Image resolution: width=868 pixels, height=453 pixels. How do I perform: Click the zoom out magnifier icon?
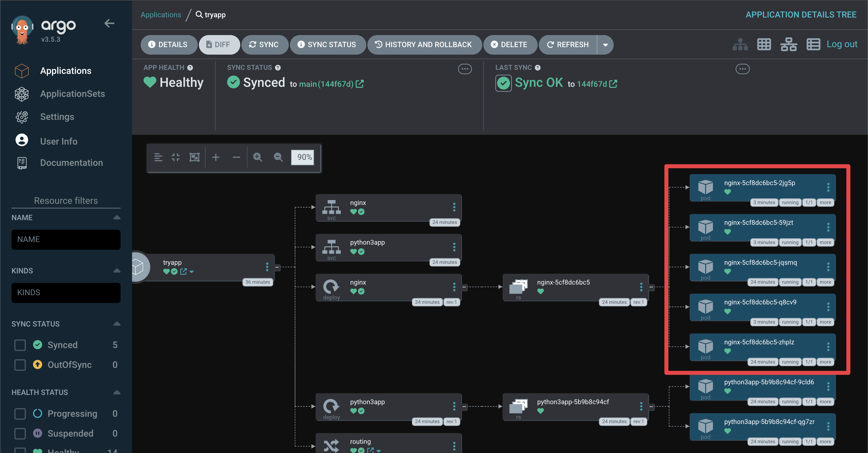coord(278,157)
